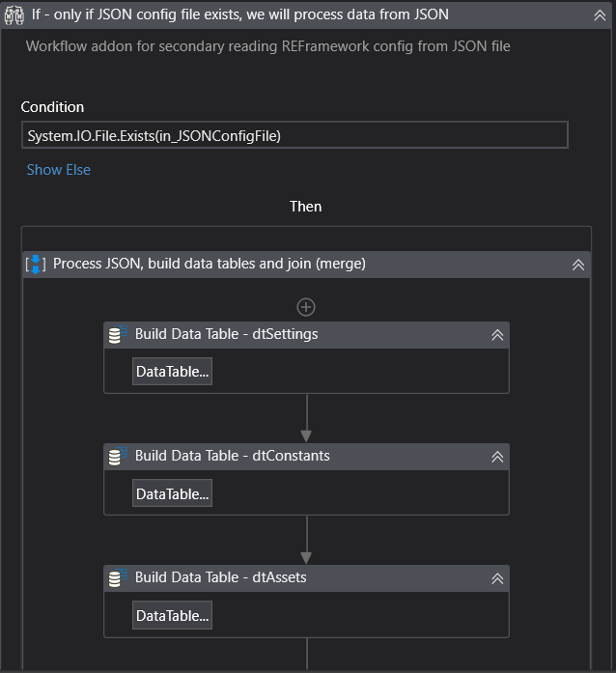Click the plus icon to add an activity
This screenshot has height=673, width=616.
pos(306,307)
